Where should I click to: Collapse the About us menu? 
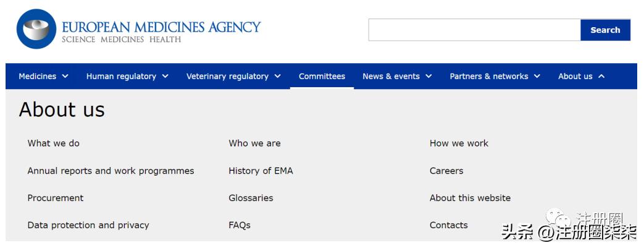click(581, 77)
